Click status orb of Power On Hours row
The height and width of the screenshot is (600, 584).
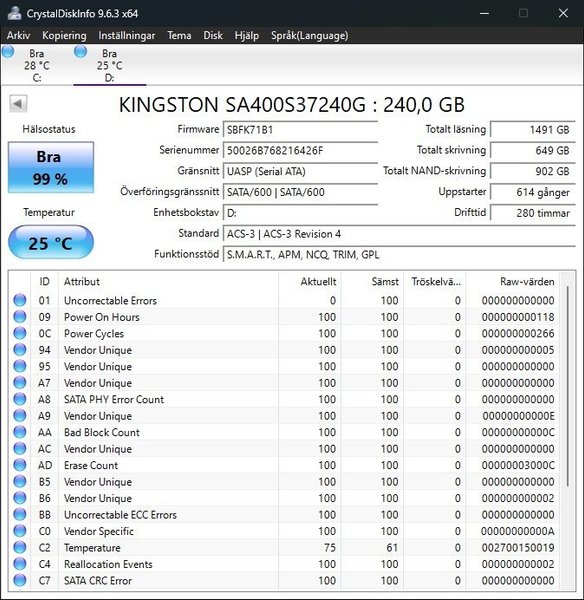20,316
